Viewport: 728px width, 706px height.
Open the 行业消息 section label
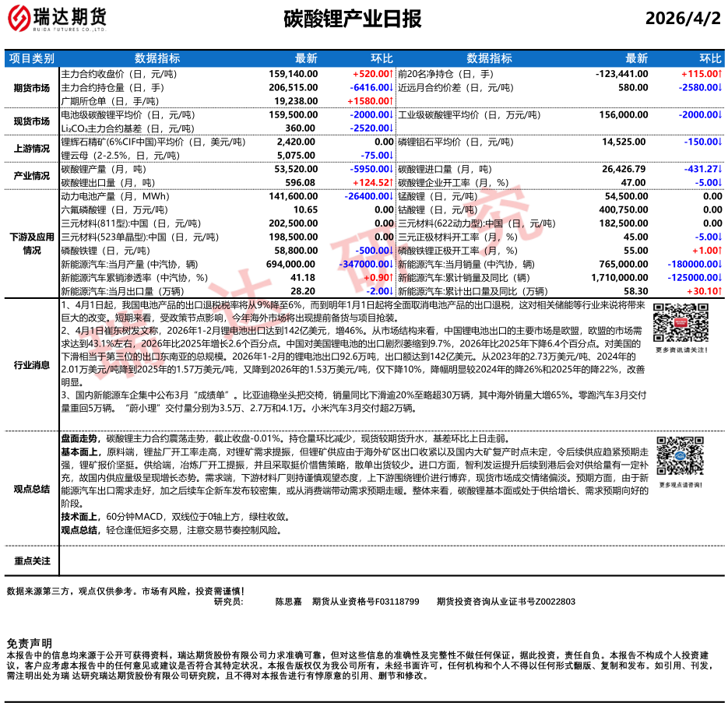[31, 365]
